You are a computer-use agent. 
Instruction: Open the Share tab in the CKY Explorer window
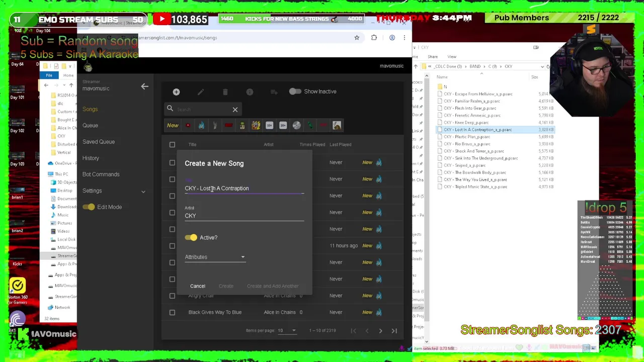433,57
